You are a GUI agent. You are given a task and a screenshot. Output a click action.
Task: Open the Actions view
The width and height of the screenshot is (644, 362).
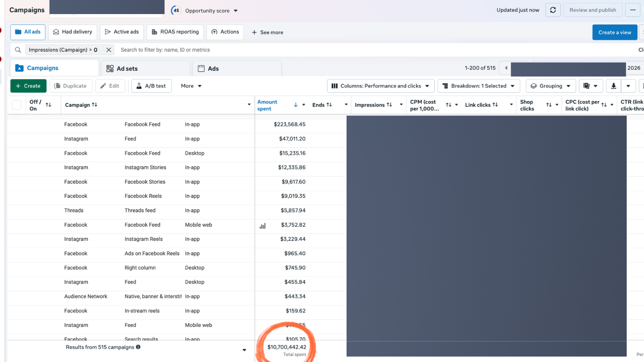[x=225, y=32]
